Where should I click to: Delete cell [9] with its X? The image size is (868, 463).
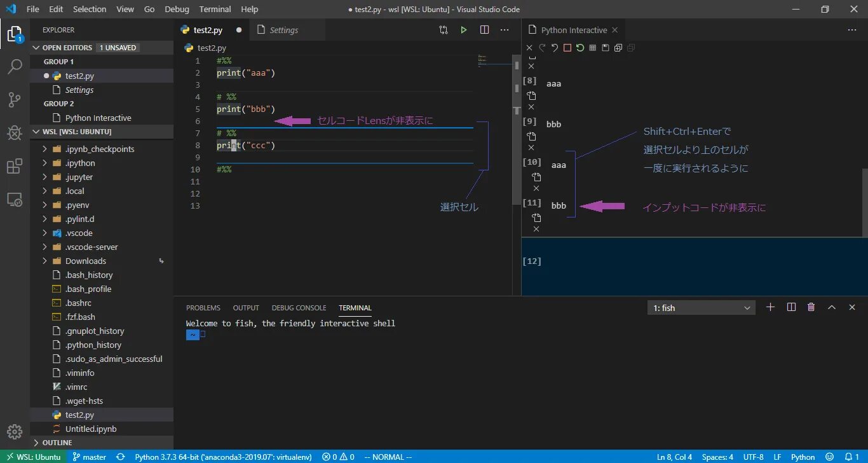click(531, 148)
